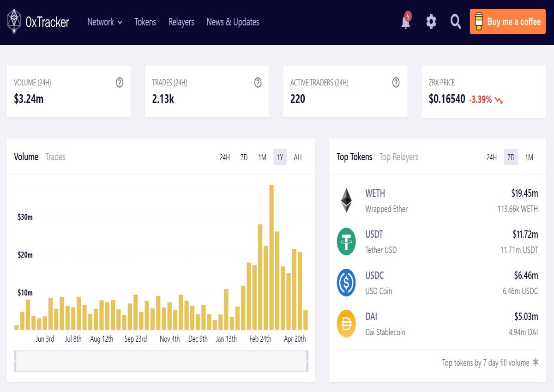Select the ALL chart period
Image resolution: width=554 pixels, height=392 pixels.
298,157
